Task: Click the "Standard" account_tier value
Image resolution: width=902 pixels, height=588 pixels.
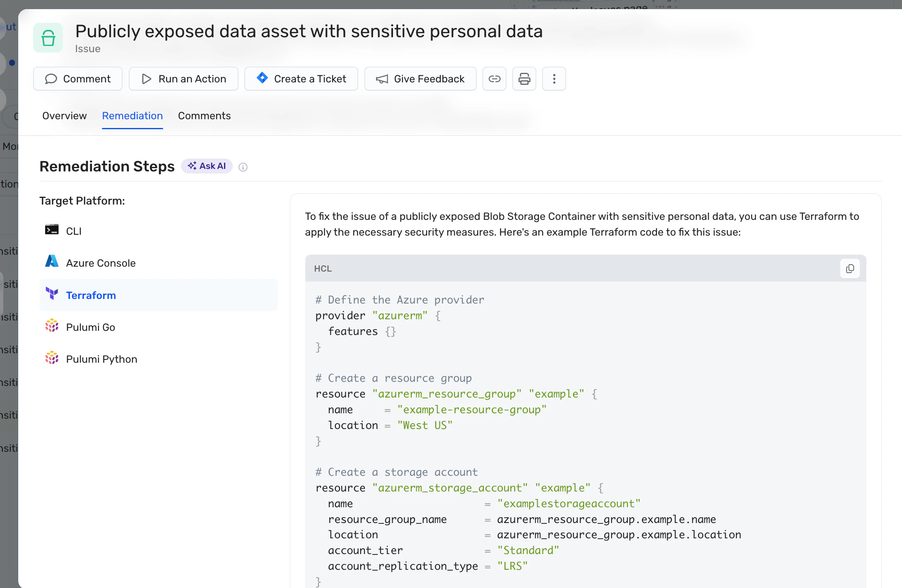Action: pos(528,550)
